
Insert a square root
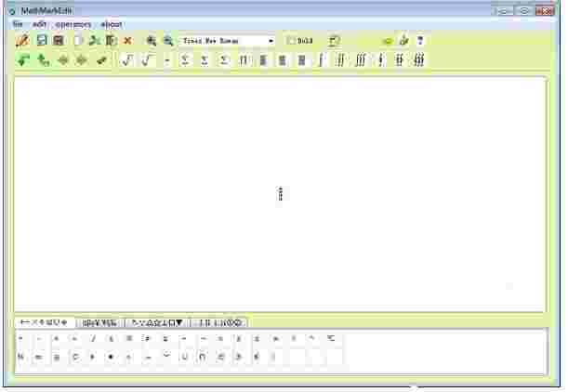pyautogui.click(x=127, y=59)
